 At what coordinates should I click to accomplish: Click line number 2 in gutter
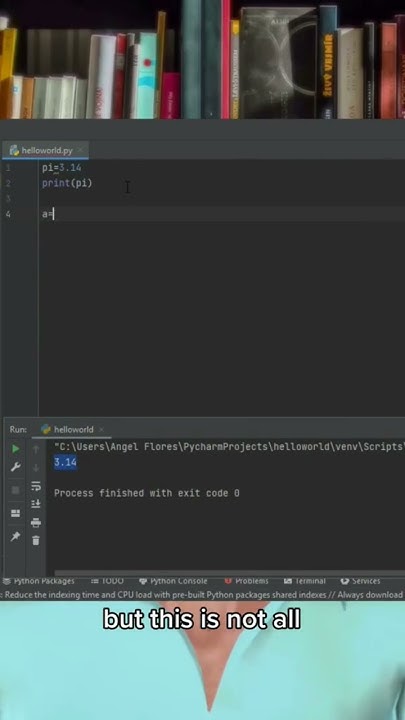pyautogui.click(x=7, y=183)
